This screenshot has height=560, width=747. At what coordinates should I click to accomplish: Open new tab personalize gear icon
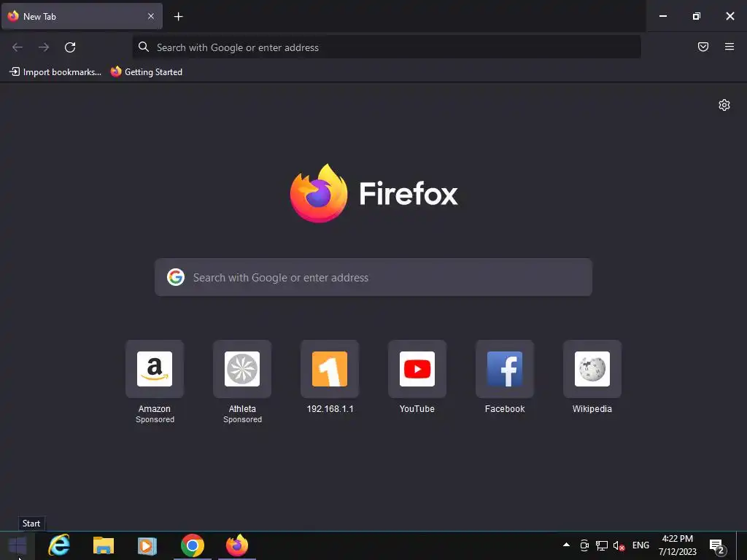tap(724, 105)
